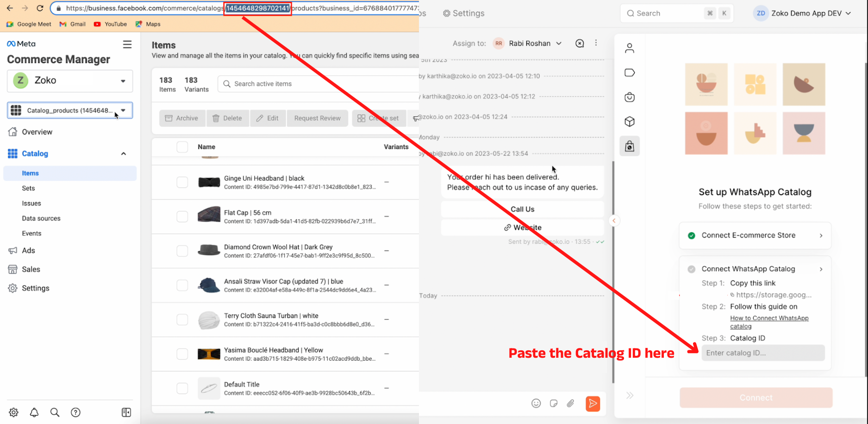The image size is (868, 424).
Task: Open the sticker picker in composer
Action: coord(554,403)
